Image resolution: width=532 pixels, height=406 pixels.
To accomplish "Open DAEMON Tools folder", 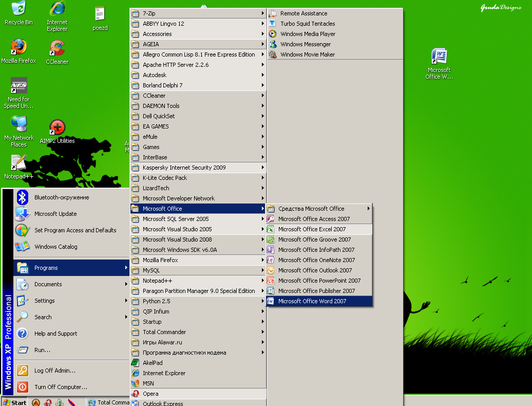I will point(198,106).
